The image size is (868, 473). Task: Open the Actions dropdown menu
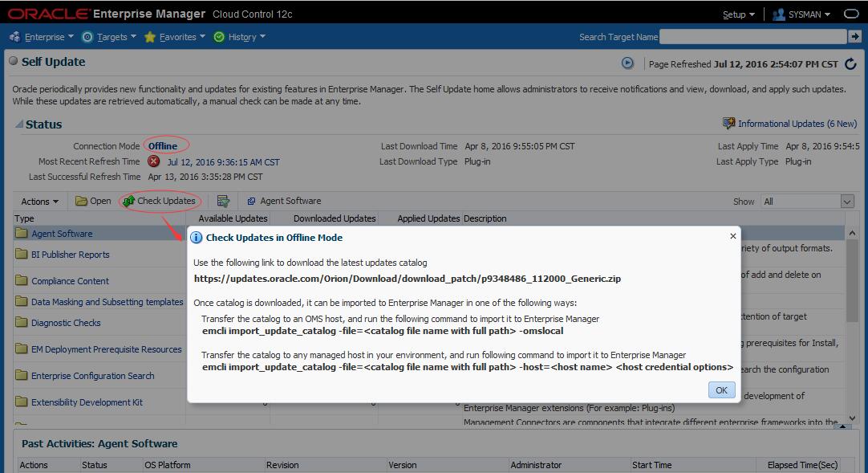39,202
